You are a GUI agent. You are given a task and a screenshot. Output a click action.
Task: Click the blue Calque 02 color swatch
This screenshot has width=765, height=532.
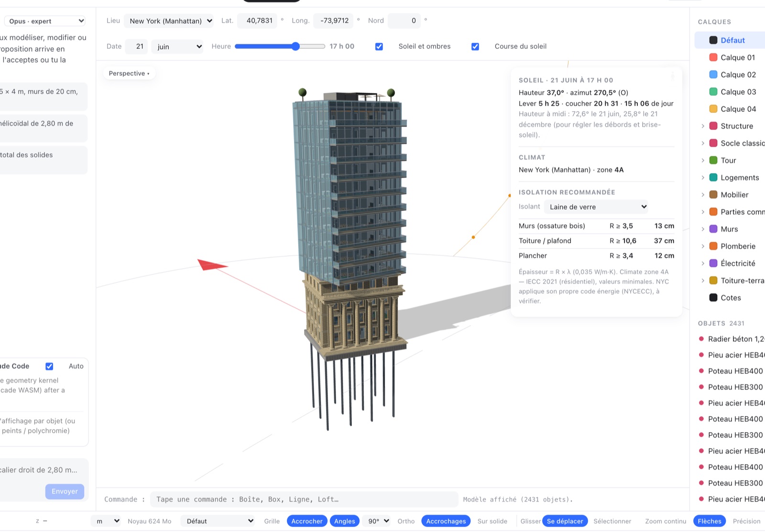(x=713, y=75)
